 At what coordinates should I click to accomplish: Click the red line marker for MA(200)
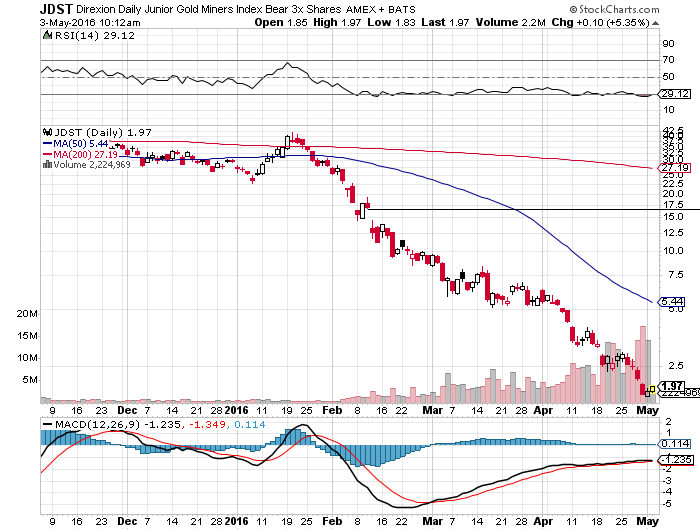(47, 154)
